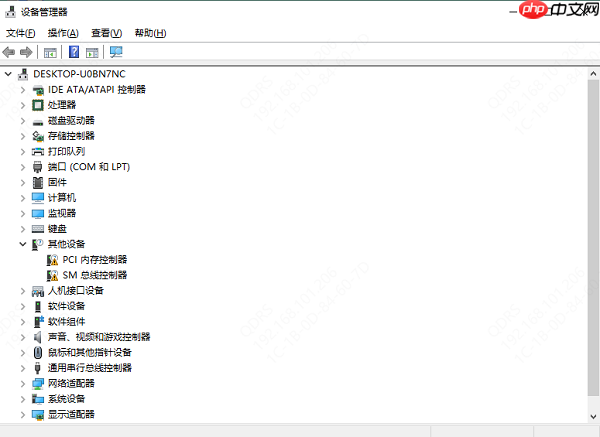Click the 打印队列 printer icon
The width and height of the screenshot is (600, 437).
pyautogui.click(x=38, y=152)
